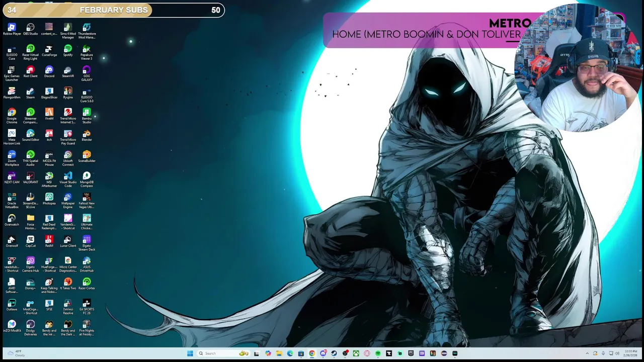644x362 pixels.
Task: Open the GOG GALAXY desktop shortcut
Action: click(x=87, y=73)
